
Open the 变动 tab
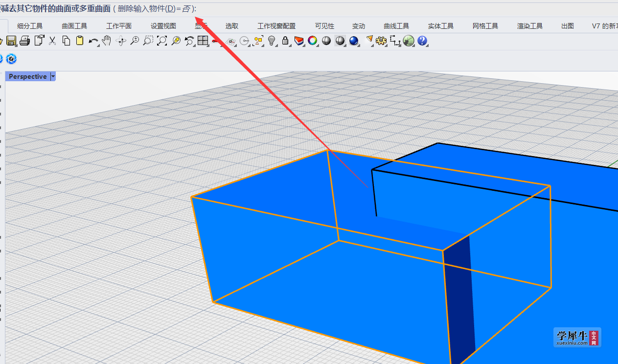[x=359, y=26]
